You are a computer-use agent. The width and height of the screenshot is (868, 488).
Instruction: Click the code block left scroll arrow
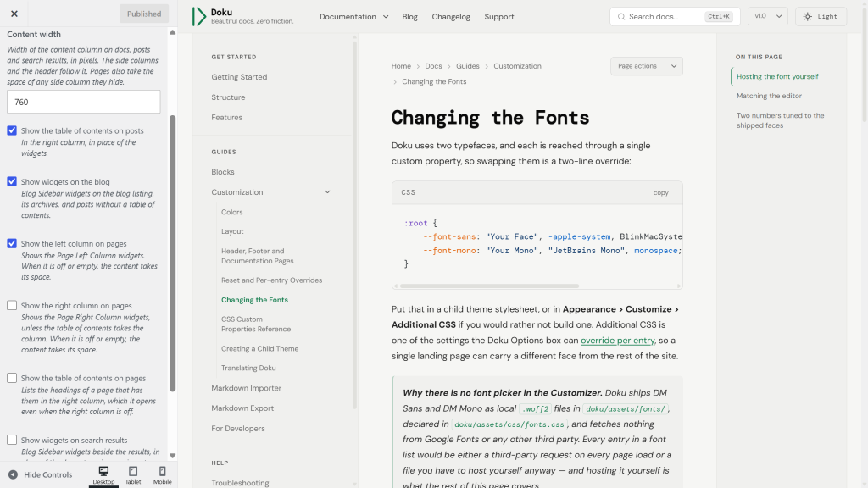tap(395, 286)
